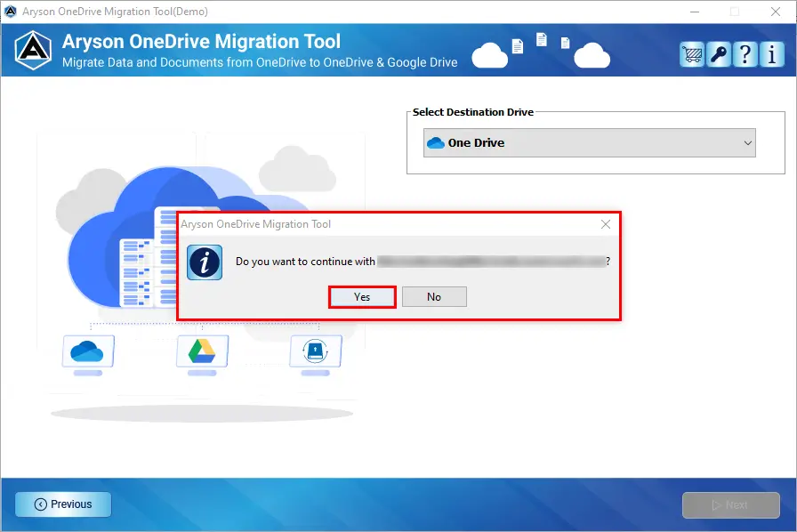797x532 pixels.
Task: Click the Aryson logo in header
Action: (33, 51)
